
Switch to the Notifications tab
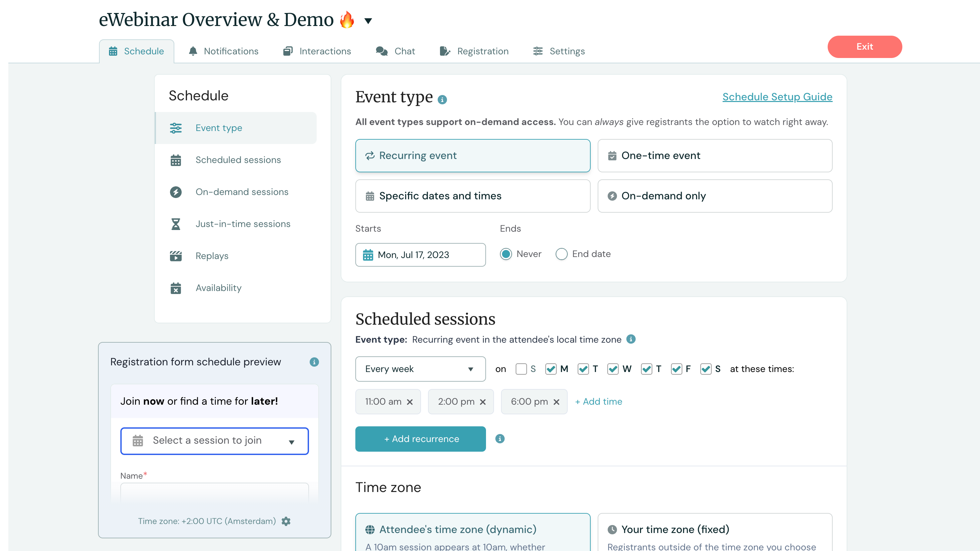coord(224,51)
